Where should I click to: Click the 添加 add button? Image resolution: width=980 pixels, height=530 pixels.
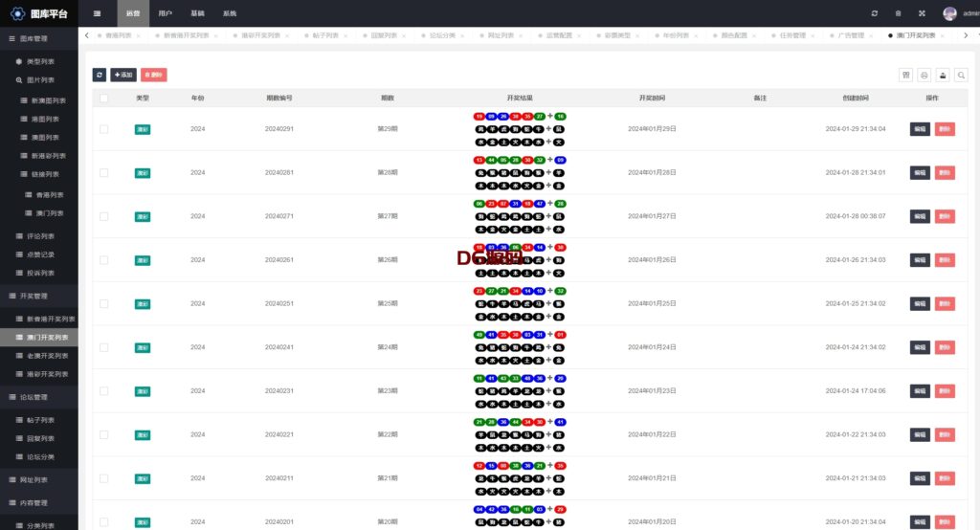click(123, 75)
